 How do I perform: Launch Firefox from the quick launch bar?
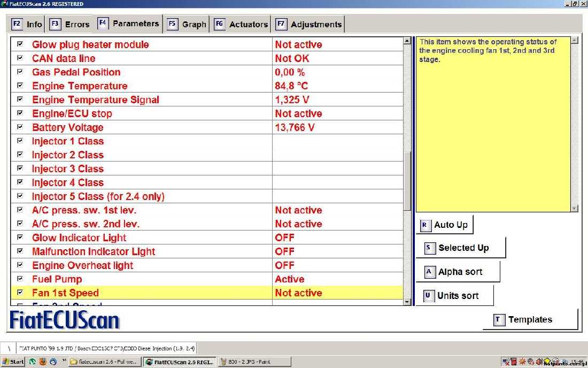(43, 362)
